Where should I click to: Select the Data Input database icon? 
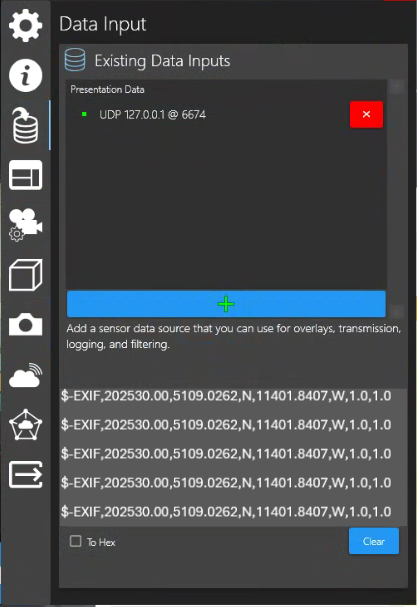pyautogui.click(x=26, y=126)
